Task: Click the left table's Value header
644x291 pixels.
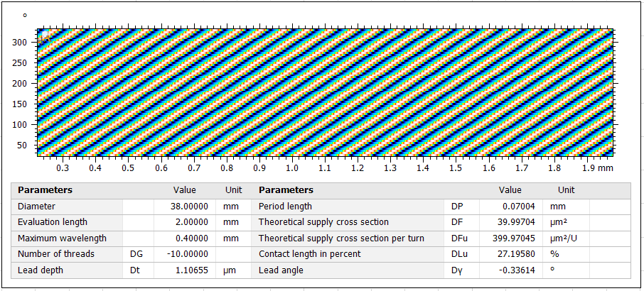Action: 185,190
